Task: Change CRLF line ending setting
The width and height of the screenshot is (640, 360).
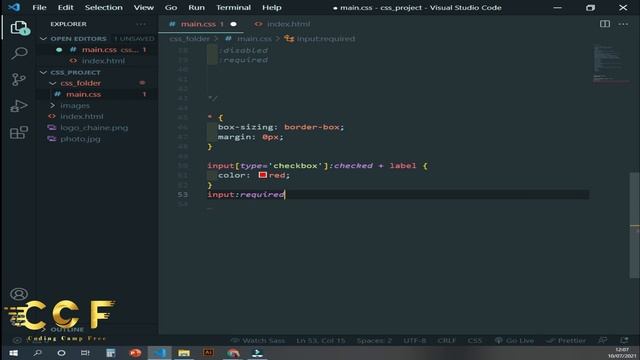Action: click(x=447, y=340)
